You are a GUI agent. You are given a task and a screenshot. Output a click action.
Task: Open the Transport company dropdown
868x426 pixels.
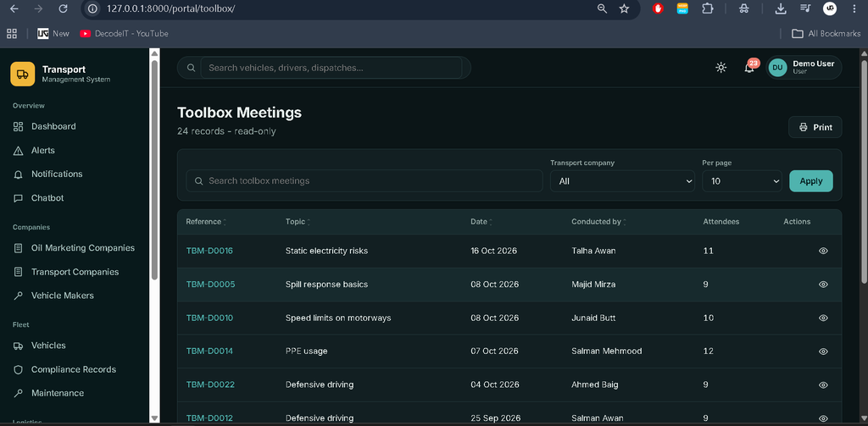tap(622, 181)
